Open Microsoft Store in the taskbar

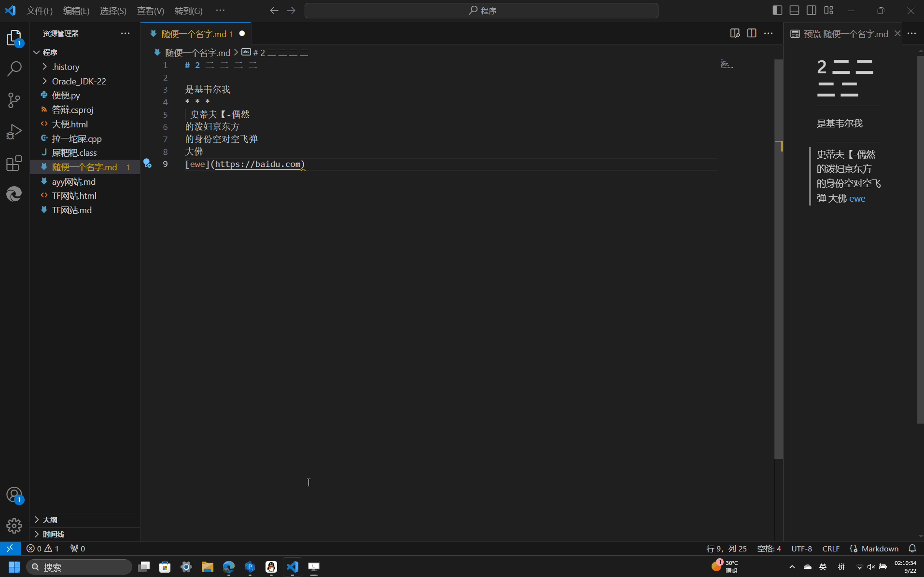pos(165,566)
